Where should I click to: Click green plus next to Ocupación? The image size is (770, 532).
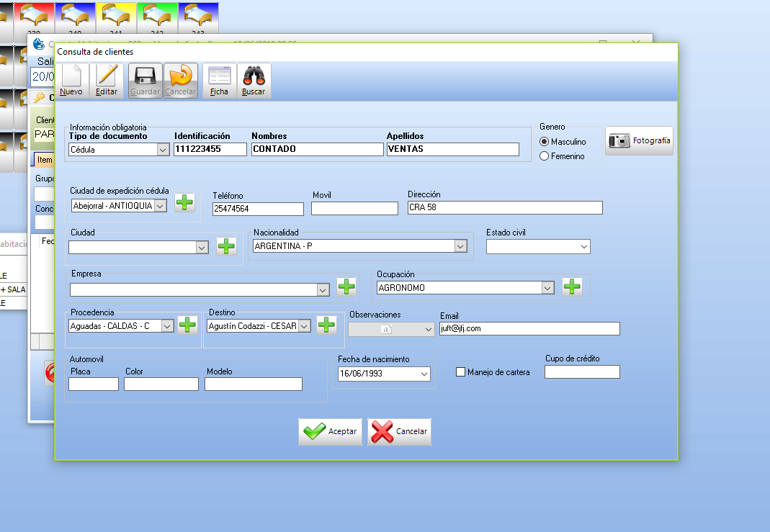click(x=572, y=287)
